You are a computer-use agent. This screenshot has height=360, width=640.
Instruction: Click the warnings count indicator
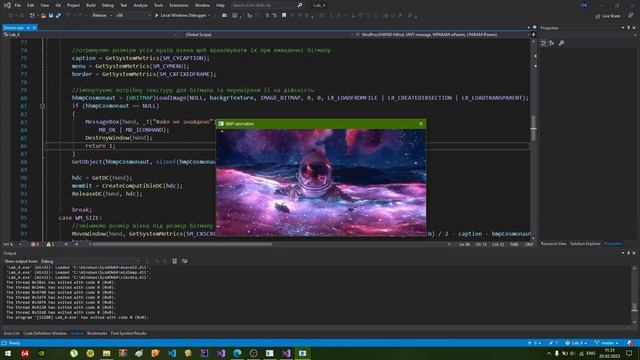(50, 244)
